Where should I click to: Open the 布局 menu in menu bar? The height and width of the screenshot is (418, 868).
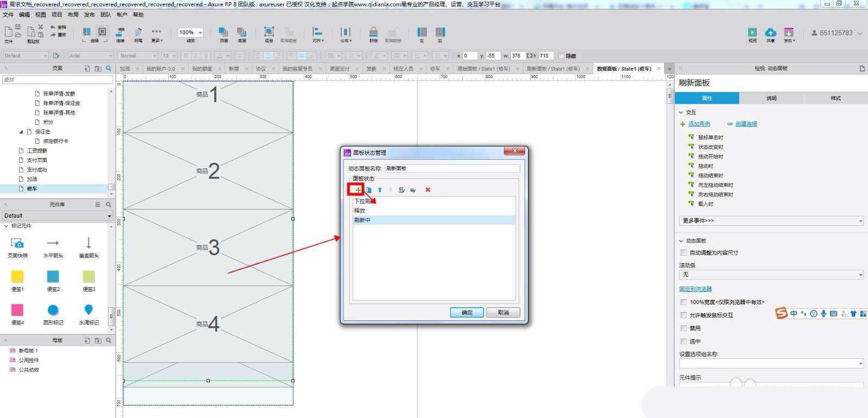tap(73, 15)
